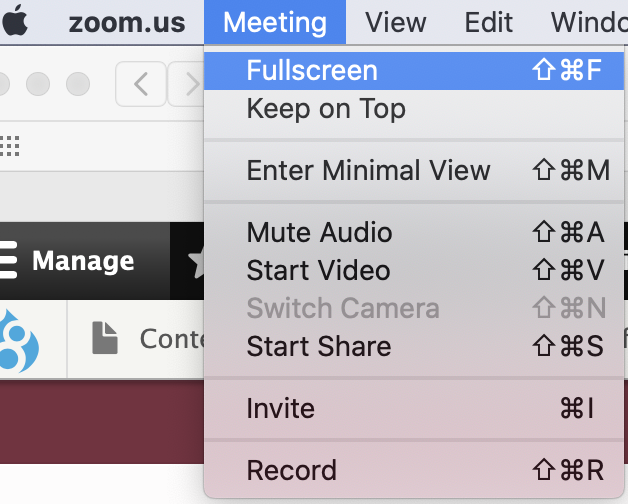Click the browser forward arrow button
Image resolution: width=628 pixels, height=504 pixels.
click(x=187, y=84)
